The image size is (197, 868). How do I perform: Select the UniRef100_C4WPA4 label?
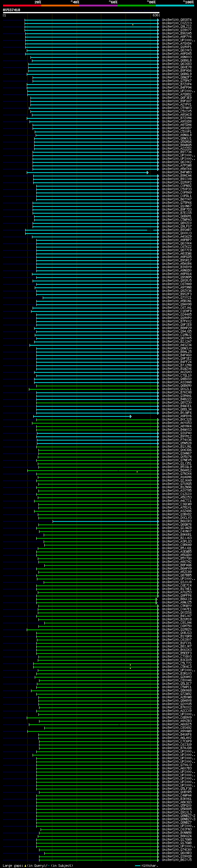click(x=177, y=796)
